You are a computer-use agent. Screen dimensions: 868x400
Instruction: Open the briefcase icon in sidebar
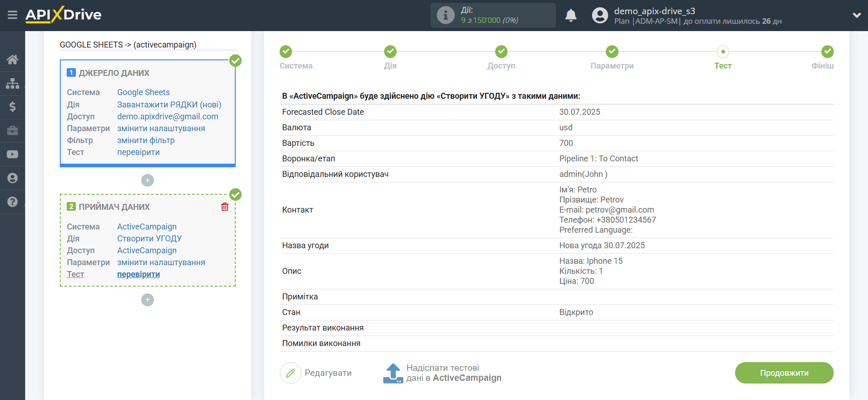click(x=12, y=131)
